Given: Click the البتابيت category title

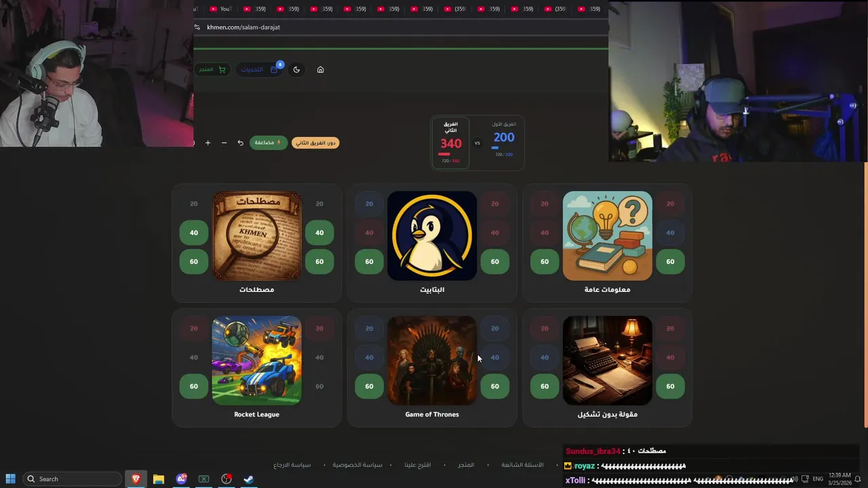Looking at the screenshot, I should pyautogui.click(x=432, y=289).
